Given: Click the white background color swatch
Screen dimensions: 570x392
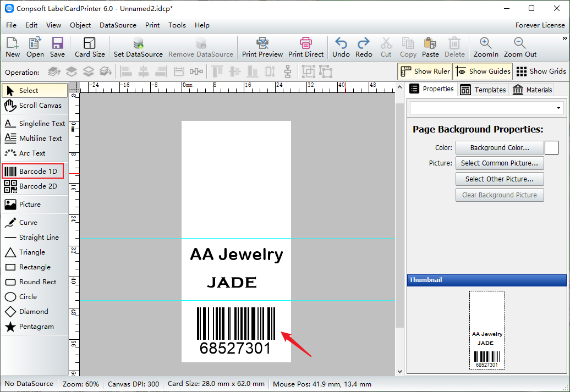Looking at the screenshot, I should point(551,148).
